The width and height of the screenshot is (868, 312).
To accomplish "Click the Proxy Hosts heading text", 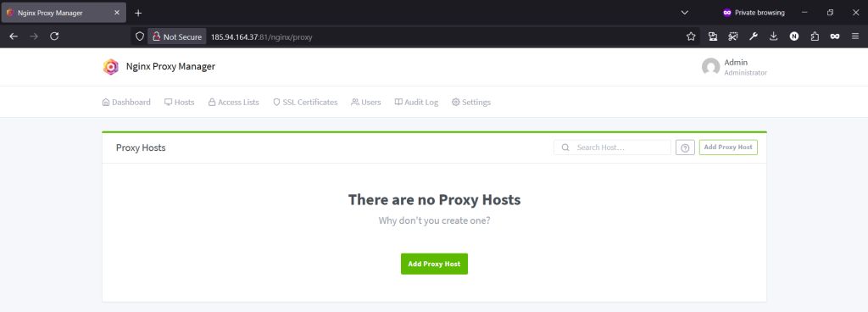I will click(x=141, y=148).
